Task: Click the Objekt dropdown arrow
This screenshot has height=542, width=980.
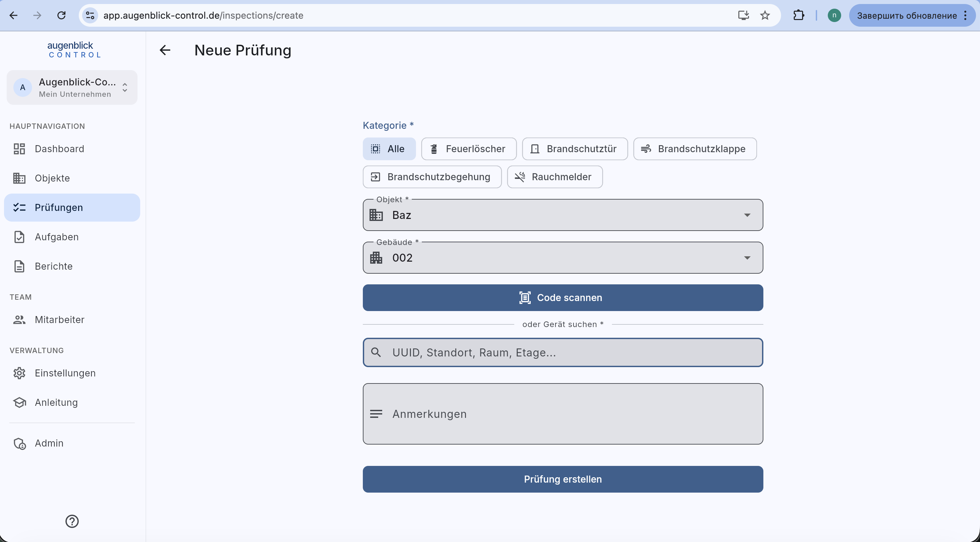Action: [x=747, y=215]
